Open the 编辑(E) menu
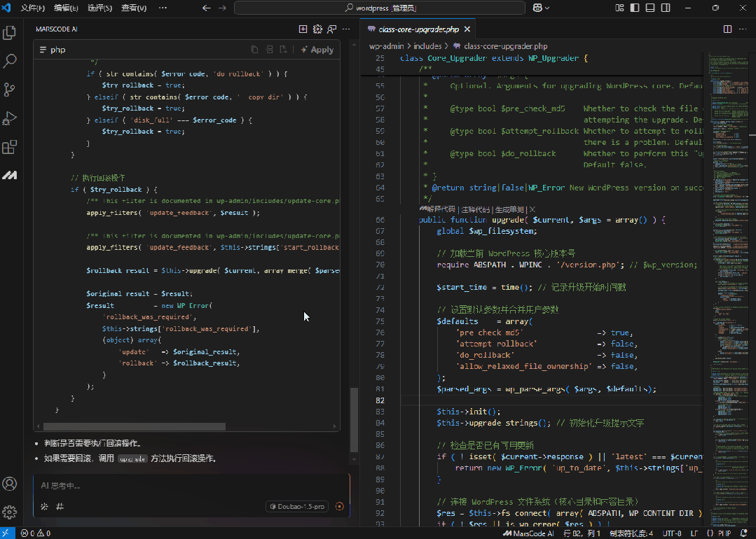756x539 pixels. pyautogui.click(x=66, y=8)
